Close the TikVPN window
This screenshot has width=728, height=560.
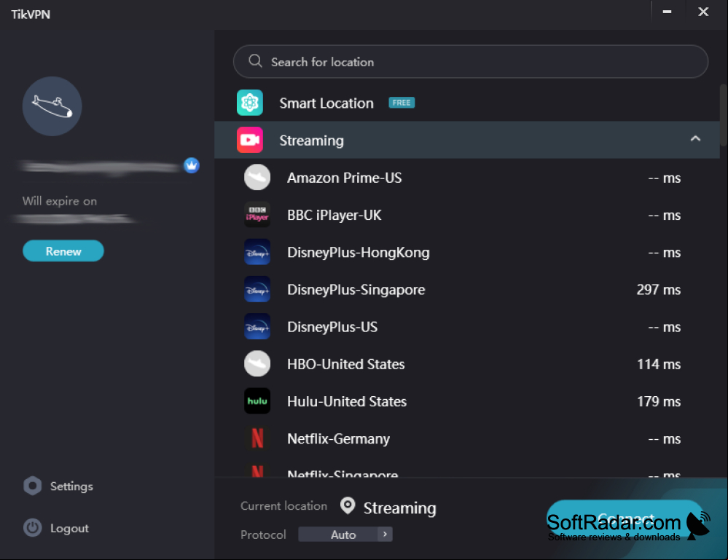[703, 12]
